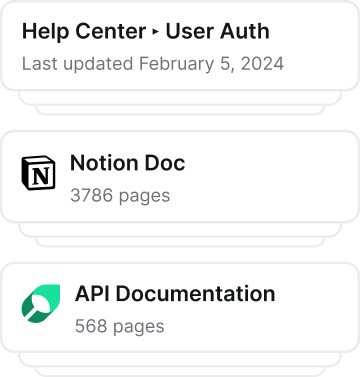Expand the stacked card directly beneath API Documentation card
This screenshot has width=360, height=377.
pos(180,360)
